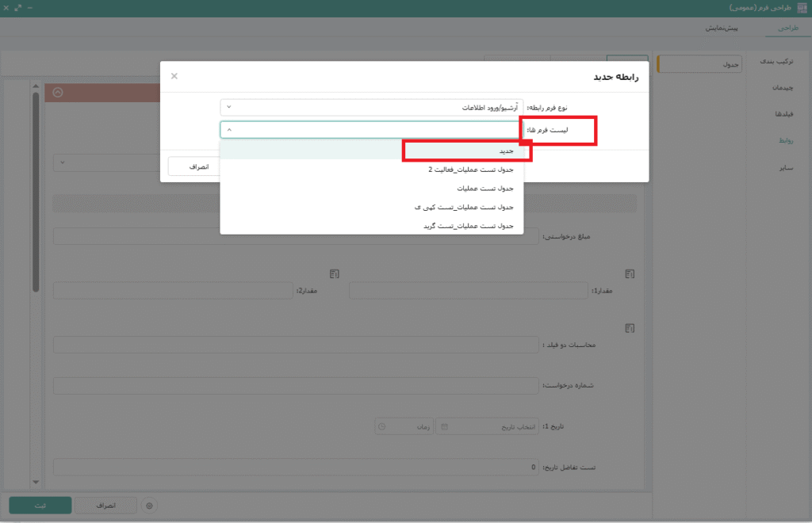The height and width of the screenshot is (523, 812).
Task: Collapse the red section header chevron
Action: (58, 92)
